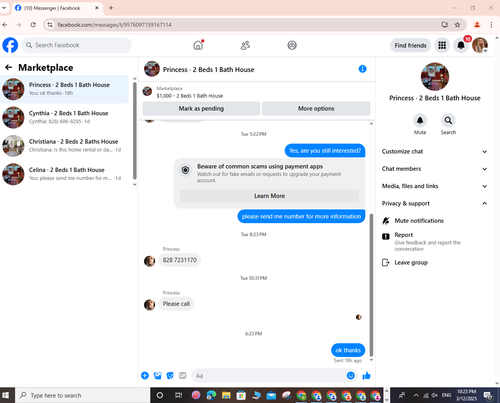The image size is (500, 403).
Task: Click the conversation list scrollbar
Action: [x=135, y=131]
